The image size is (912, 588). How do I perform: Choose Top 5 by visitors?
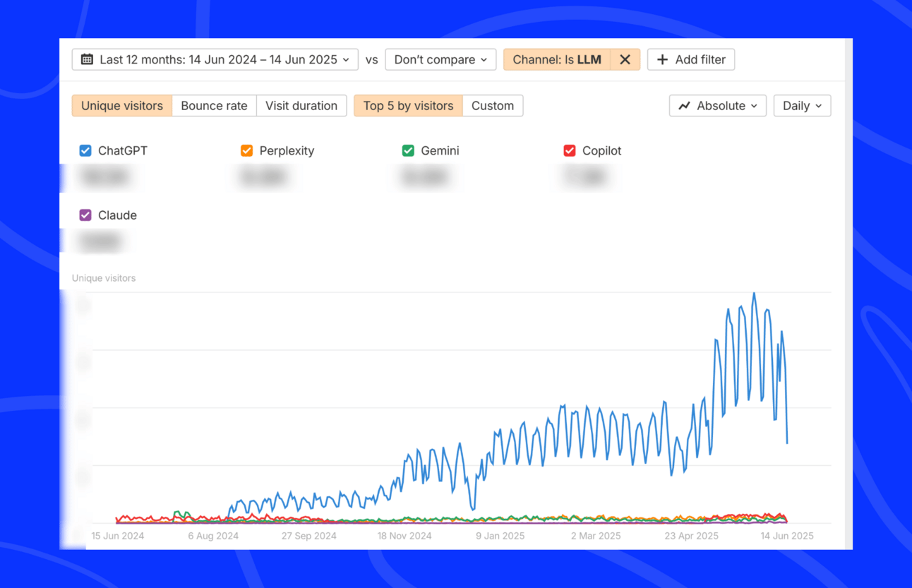coord(408,106)
